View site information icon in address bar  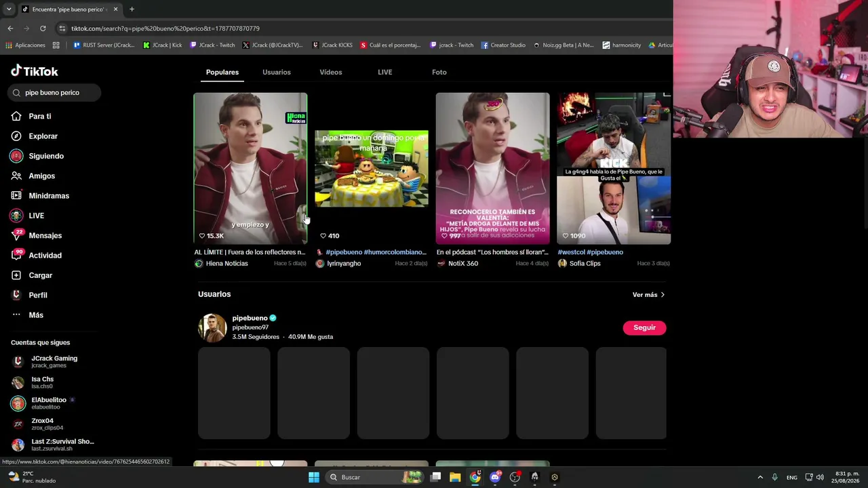coord(62,28)
